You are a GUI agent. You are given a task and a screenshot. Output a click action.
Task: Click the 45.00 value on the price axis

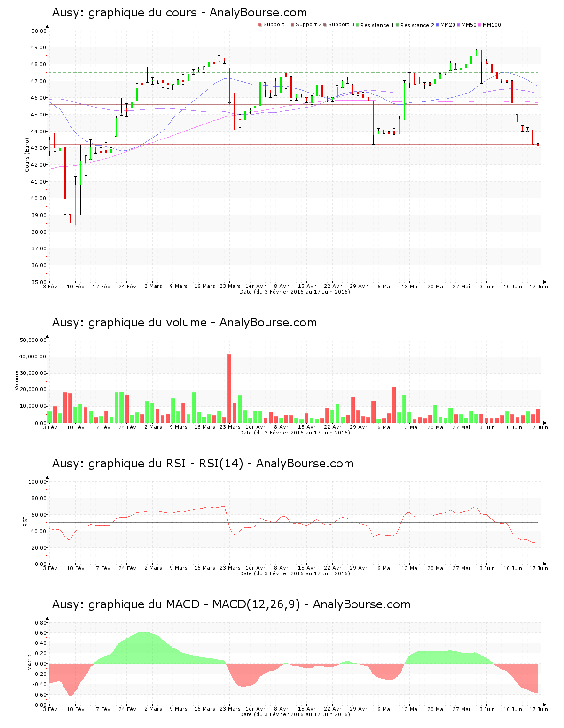pyautogui.click(x=39, y=115)
